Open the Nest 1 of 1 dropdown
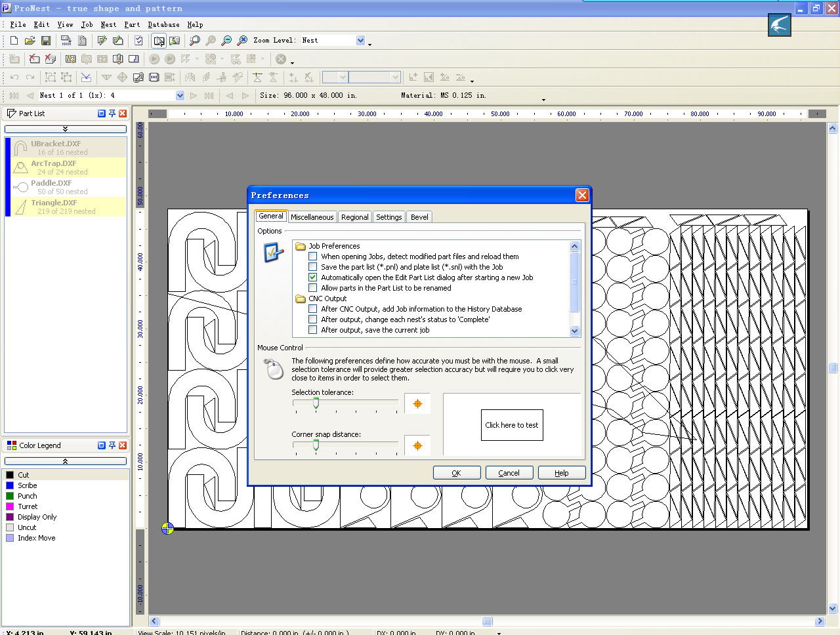The width and height of the screenshot is (840, 635). pyautogui.click(x=180, y=96)
